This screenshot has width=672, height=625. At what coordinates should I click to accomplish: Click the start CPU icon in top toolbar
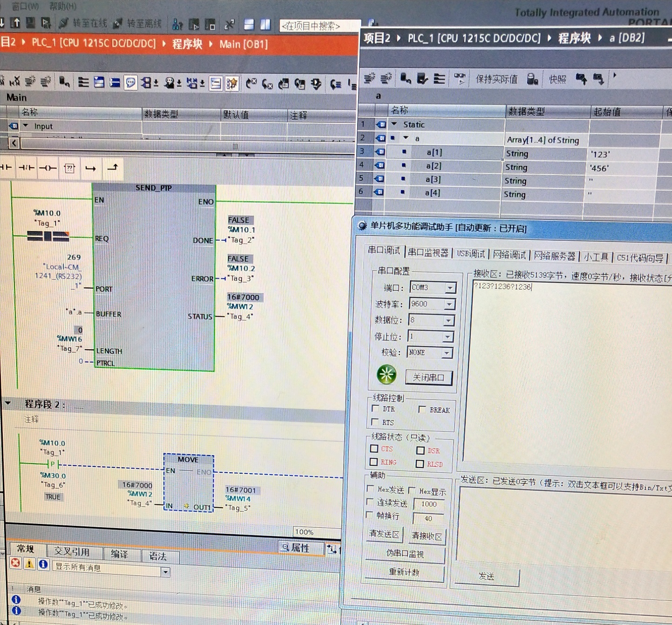[194, 24]
